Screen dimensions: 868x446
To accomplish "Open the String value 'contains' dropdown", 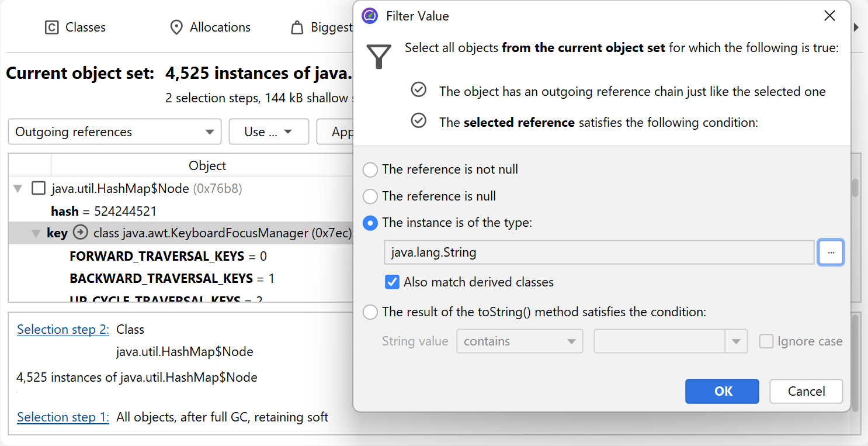I will (x=519, y=341).
